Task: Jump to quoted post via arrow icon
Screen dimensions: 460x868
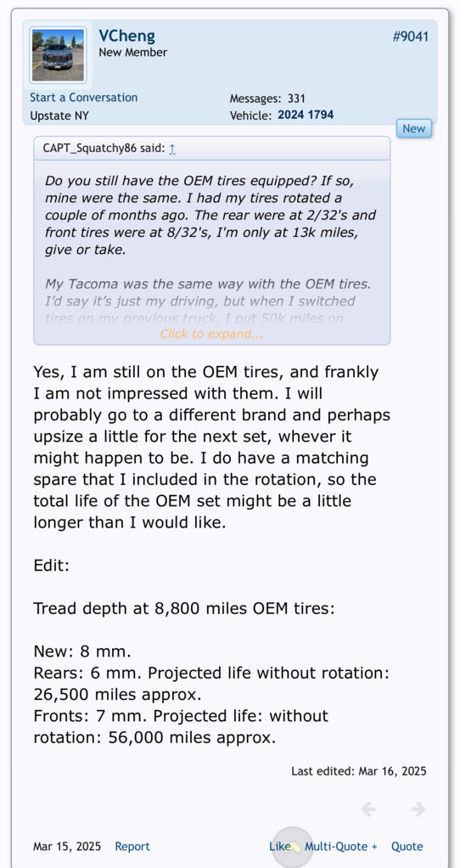Action: click(x=172, y=149)
